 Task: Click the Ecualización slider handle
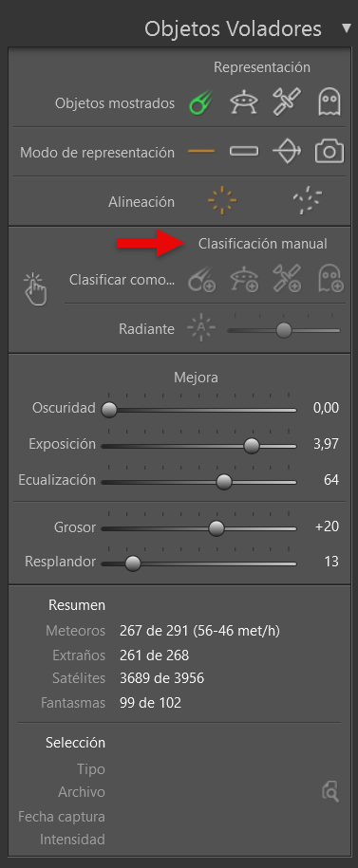(224, 482)
